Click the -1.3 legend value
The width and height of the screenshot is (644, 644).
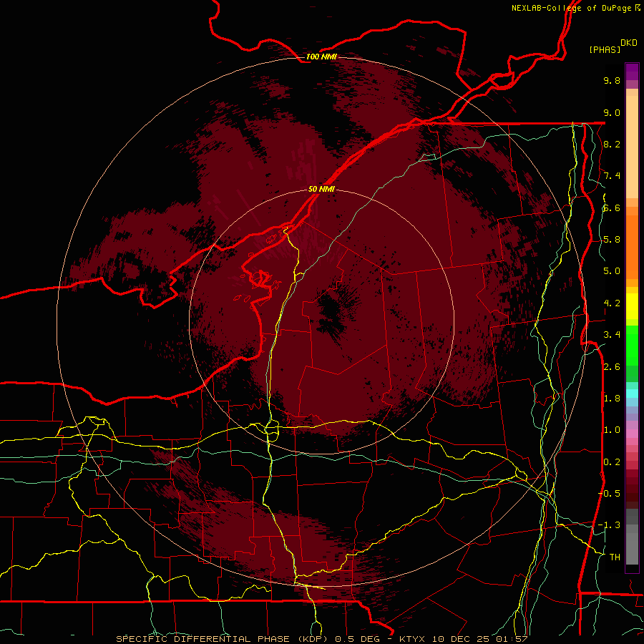point(610,526)
